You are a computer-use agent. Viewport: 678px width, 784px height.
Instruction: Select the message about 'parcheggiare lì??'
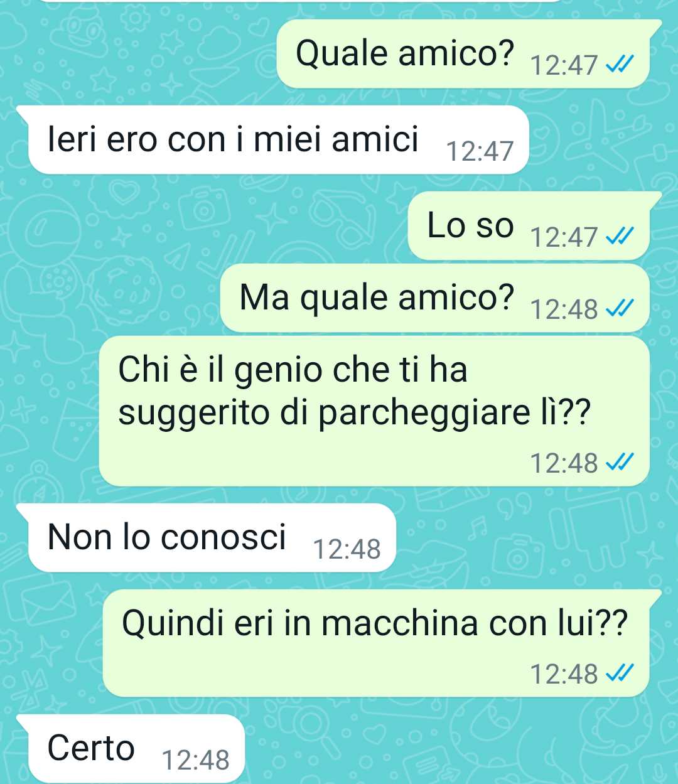coord(374,411)
